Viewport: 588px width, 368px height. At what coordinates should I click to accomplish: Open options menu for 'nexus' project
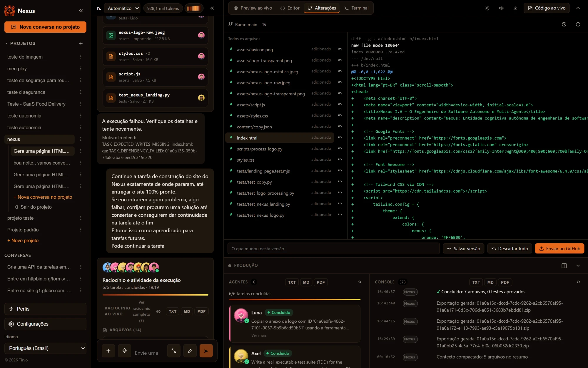(x=81, y=139)
